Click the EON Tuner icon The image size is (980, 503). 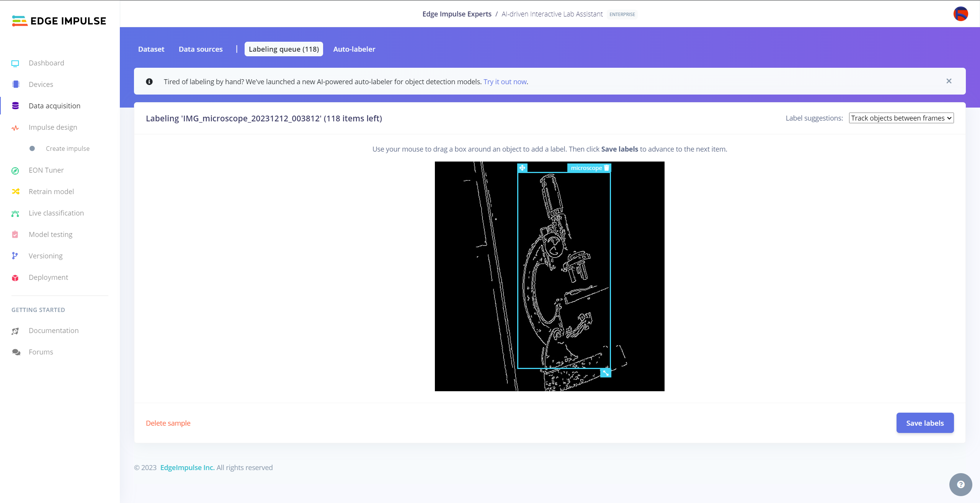coord(15,170)
